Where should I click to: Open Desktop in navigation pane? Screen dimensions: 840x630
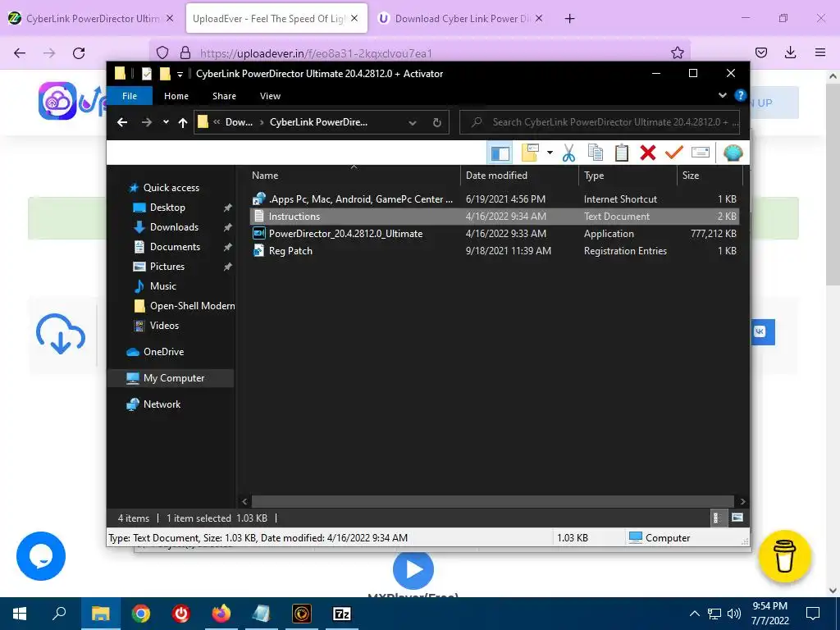(167, 208)
